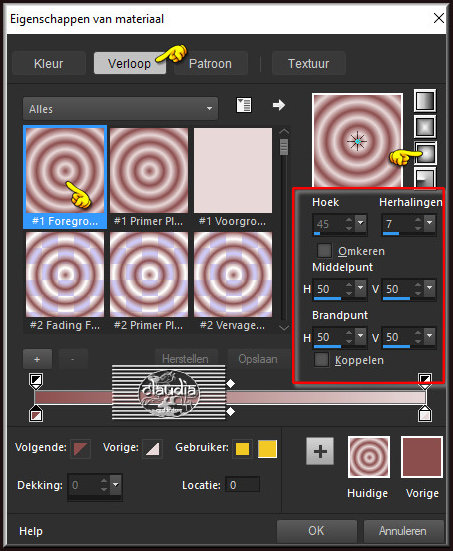Switch to the Textuur tab
Viewport: 453px width, 551px height.
tap(309, 64)
